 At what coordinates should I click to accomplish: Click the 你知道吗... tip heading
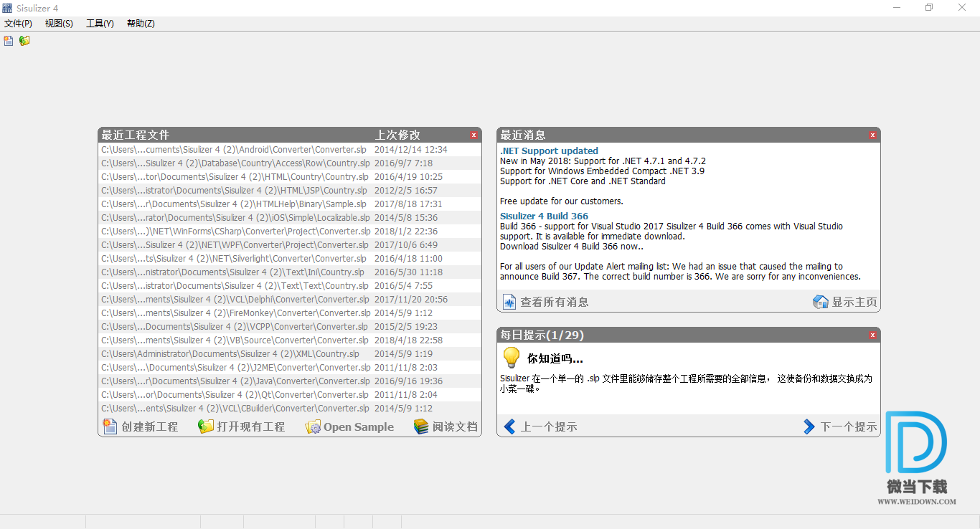(555, 358)
